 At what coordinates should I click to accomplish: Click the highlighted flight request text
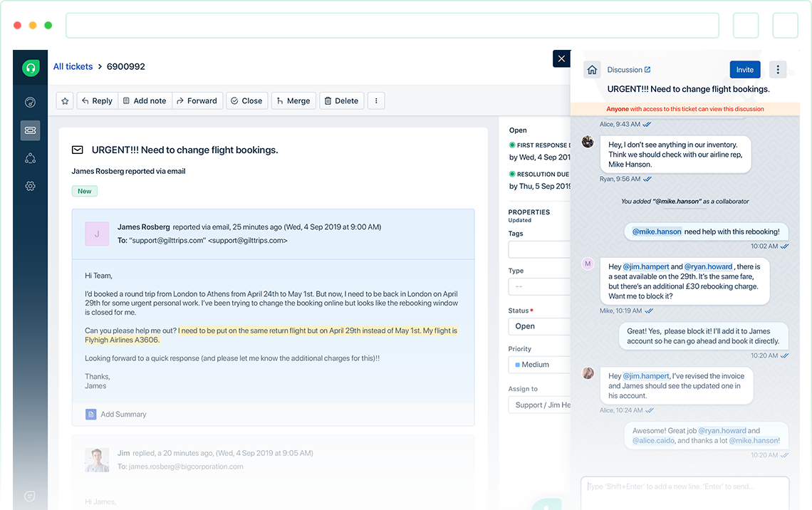tap(271, 335)
